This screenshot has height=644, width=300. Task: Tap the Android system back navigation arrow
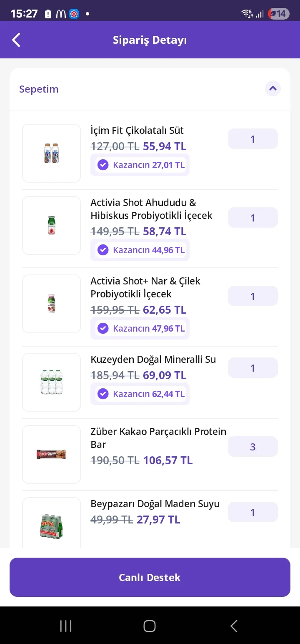click(x=234, y=626)
